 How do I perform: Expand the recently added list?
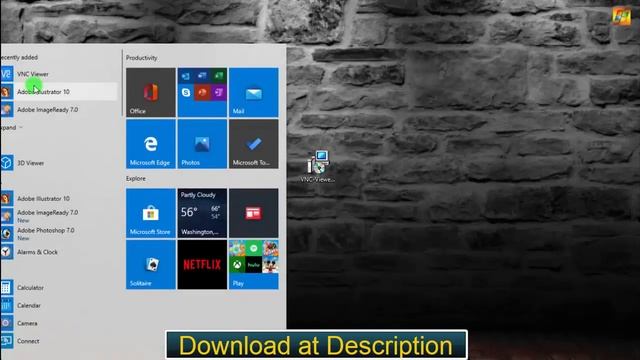[x=11, y=127]
